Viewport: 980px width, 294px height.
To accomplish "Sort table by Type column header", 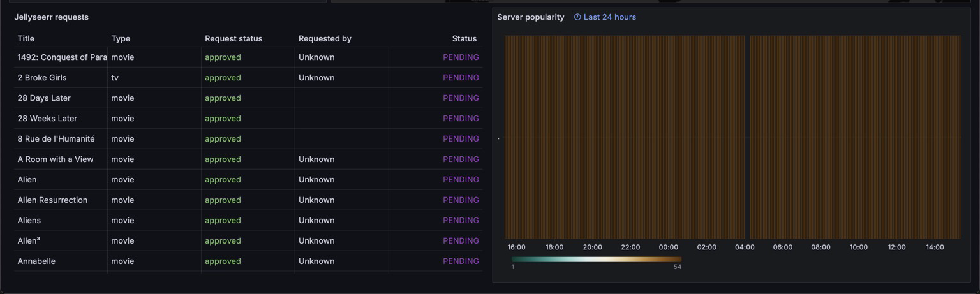I will click(x=121, y=38).
